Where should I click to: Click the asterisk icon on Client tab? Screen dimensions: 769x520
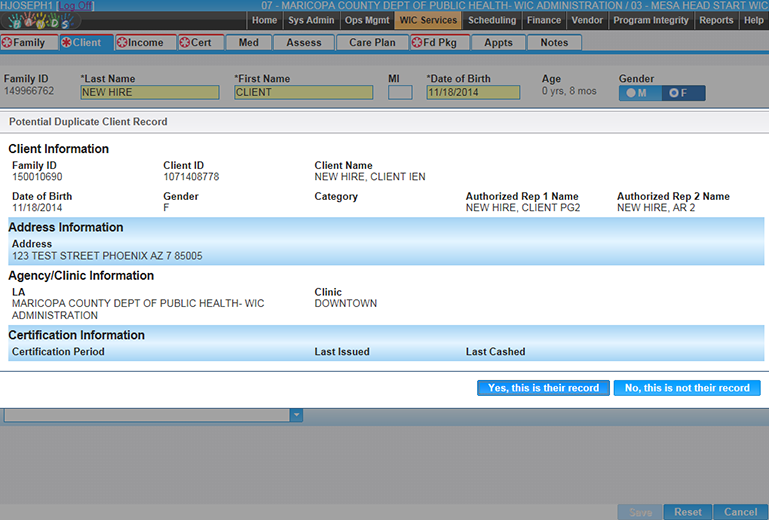[67, 43]
